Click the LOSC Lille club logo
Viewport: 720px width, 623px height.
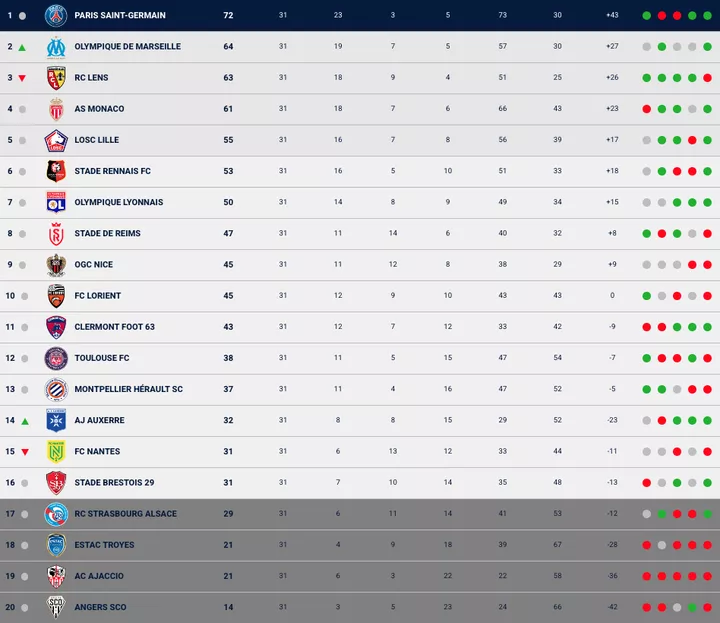coord(56,140)
